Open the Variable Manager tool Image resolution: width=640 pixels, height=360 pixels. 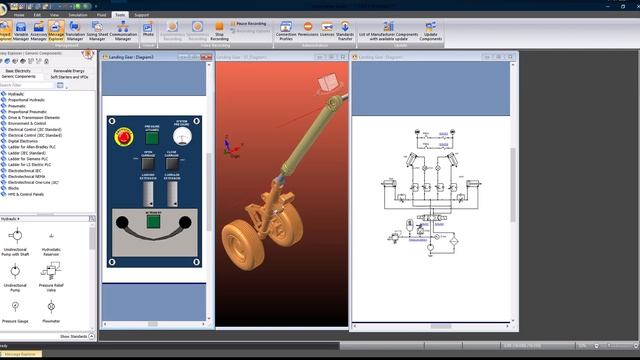tap(21, 31)
